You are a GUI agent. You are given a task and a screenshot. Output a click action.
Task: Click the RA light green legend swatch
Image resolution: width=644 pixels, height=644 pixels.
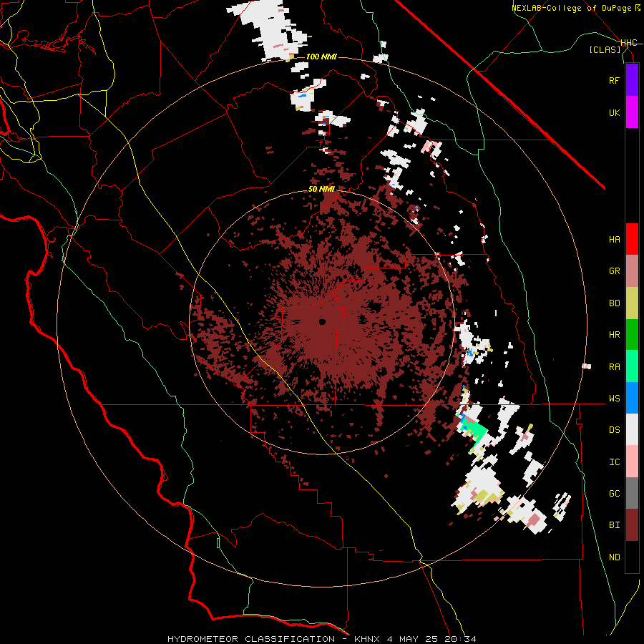(632, 366)
